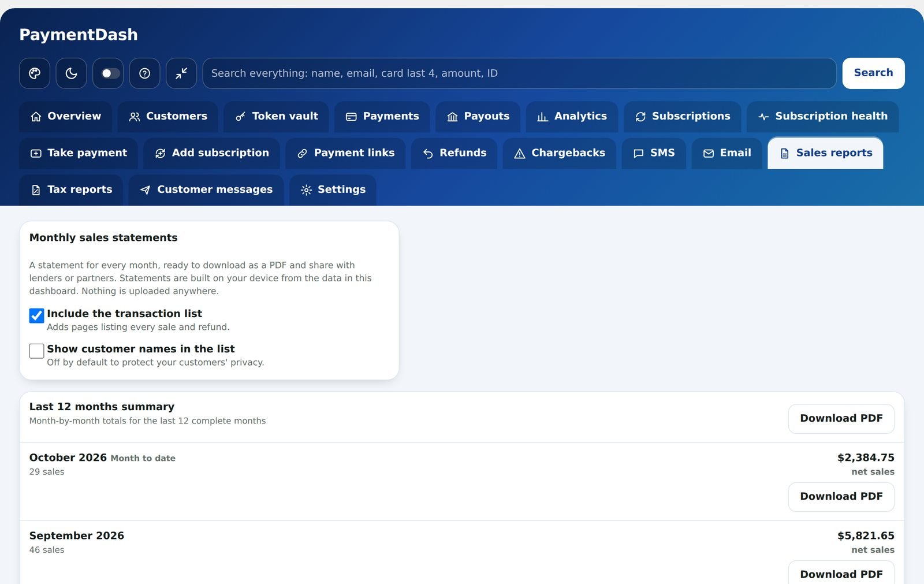Uncheck Include the transaction list checkbox

pyautogui.click(x=36, y=315)
